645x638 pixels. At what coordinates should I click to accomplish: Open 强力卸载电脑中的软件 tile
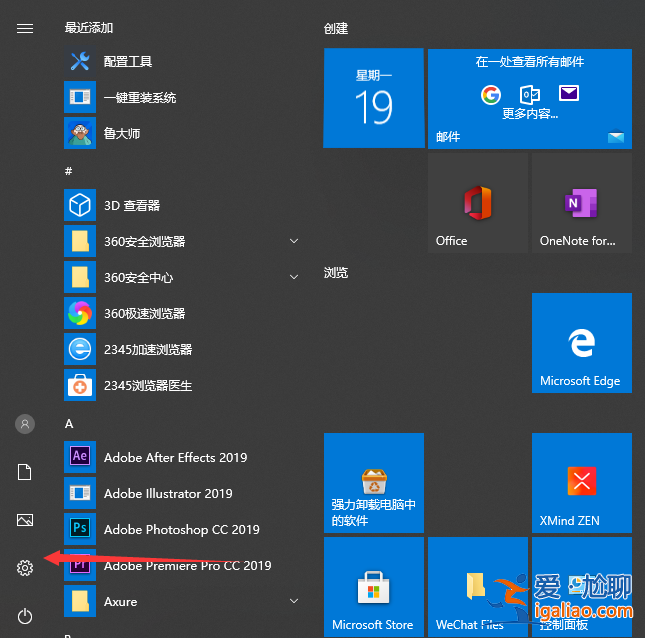374,483
